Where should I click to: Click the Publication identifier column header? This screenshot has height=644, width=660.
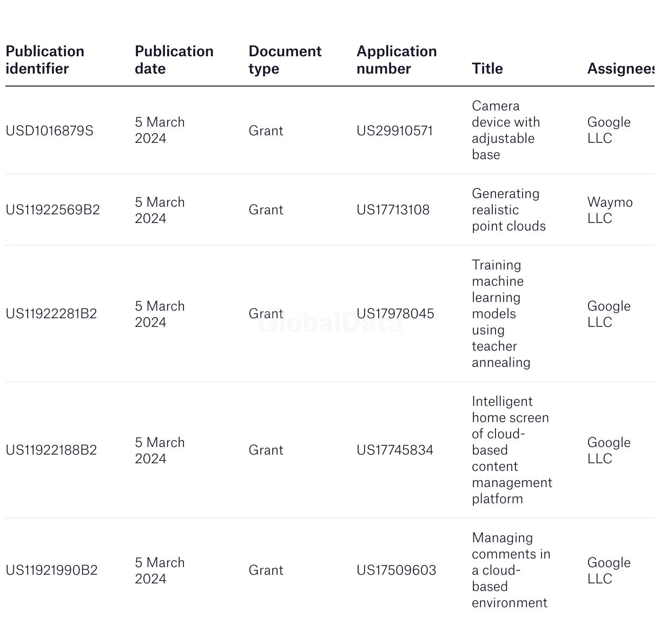pos(45,60)
